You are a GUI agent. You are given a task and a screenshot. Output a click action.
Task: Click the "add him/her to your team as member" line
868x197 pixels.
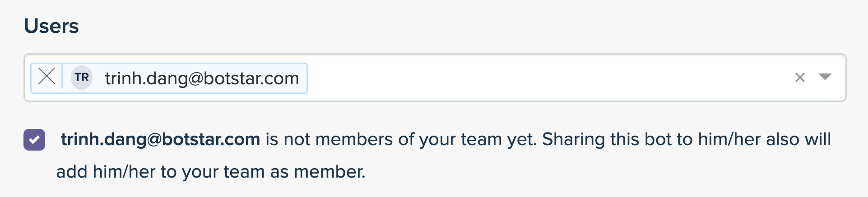click(x=210, y=172)
